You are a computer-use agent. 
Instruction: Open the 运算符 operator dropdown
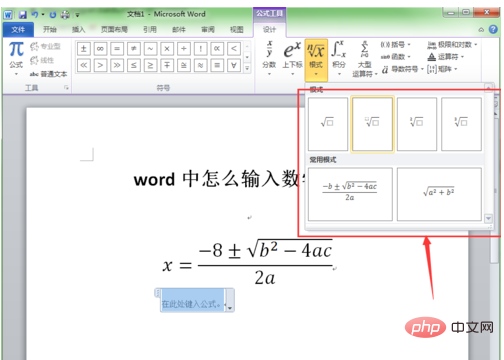(446, 57)
